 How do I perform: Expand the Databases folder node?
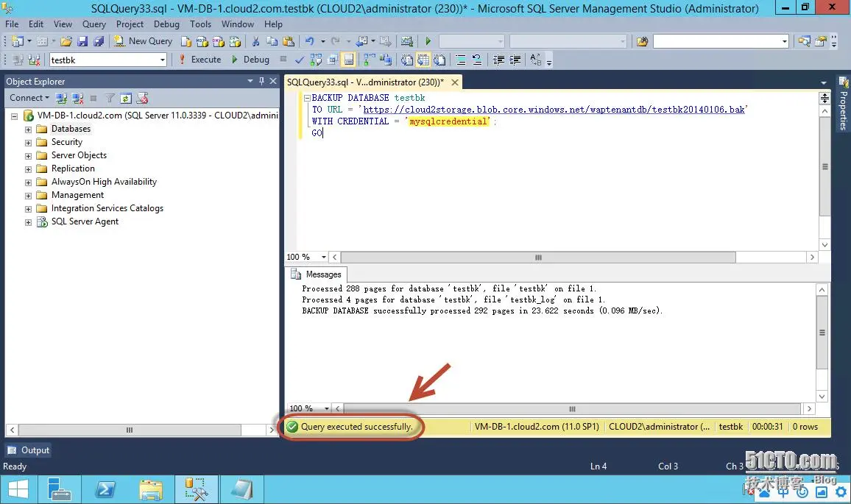tap(28, 129)
